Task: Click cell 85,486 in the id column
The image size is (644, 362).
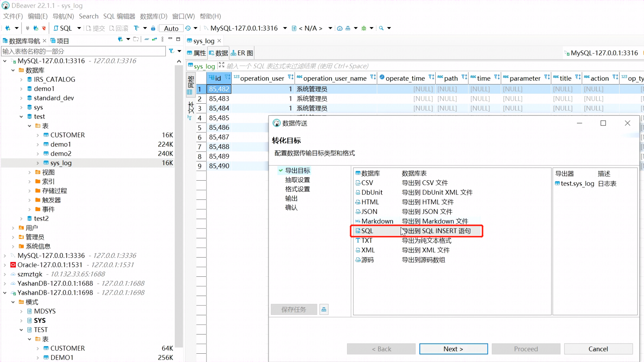Action: click(219, 127)
